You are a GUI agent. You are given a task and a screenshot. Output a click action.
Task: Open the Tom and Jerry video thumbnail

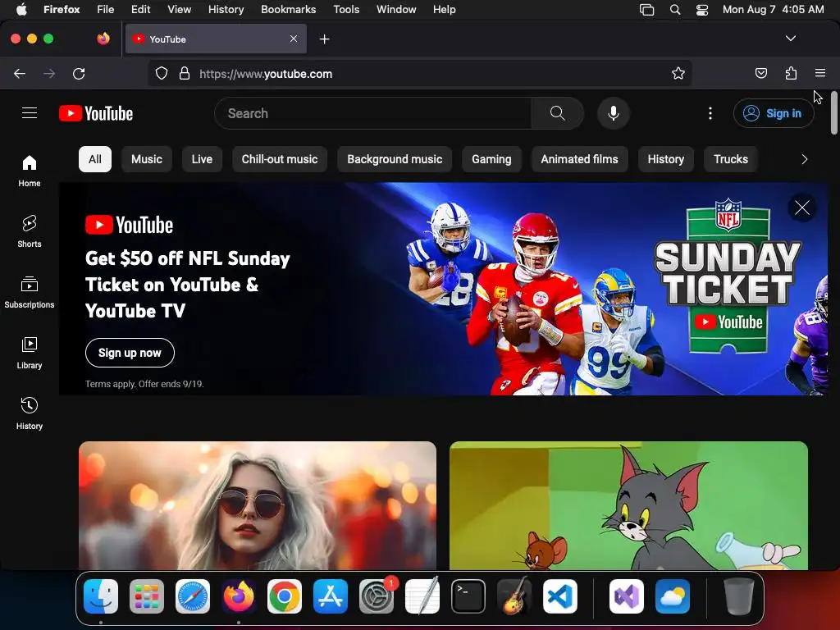tap(628, 505)
